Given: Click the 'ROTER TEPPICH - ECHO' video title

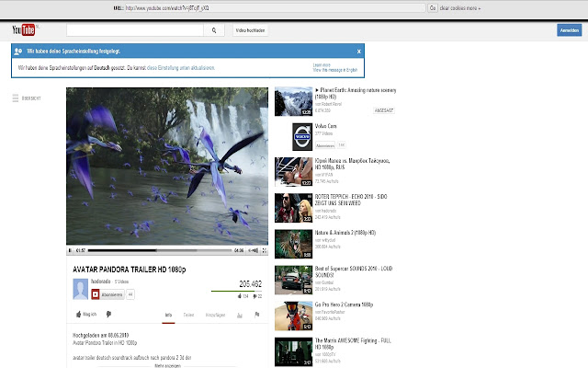Looking at the screenshot, I should click(351, 200).
